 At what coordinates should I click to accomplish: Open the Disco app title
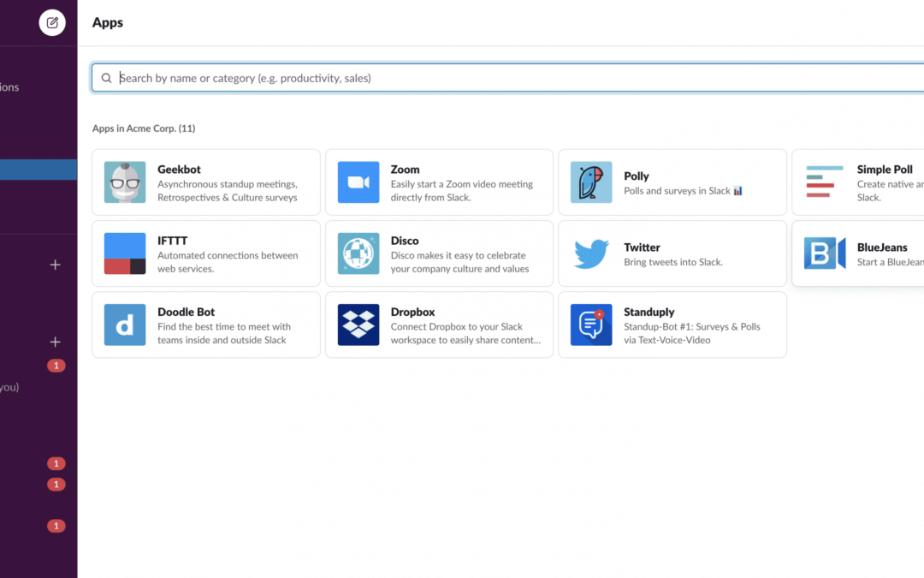(404, 241)
